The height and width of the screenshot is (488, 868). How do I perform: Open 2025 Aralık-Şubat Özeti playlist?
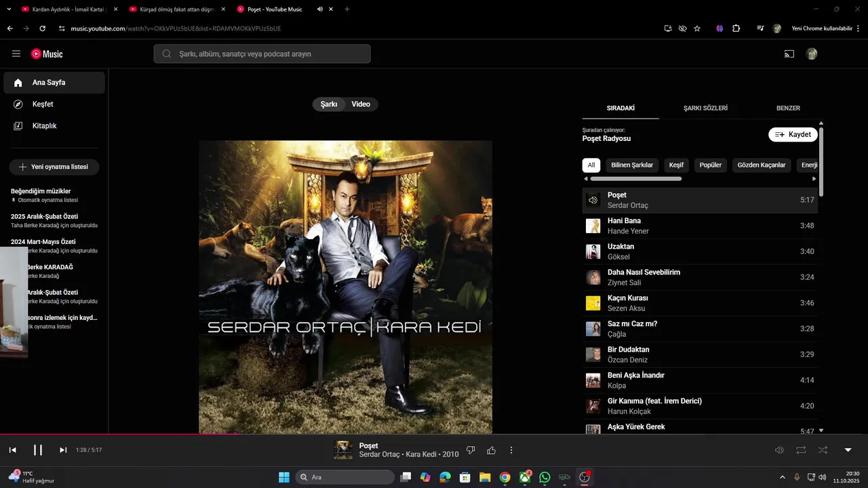click(x=54, y=220)
